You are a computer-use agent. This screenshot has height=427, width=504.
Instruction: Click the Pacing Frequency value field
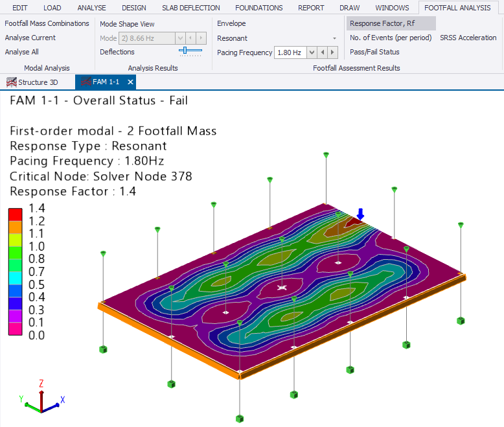290,52
